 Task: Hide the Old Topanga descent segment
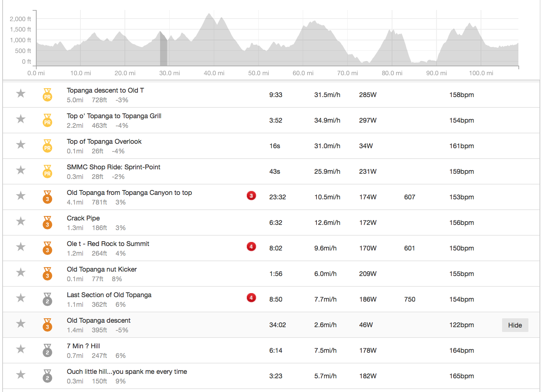pyautogui.click(x=515, y=325)
